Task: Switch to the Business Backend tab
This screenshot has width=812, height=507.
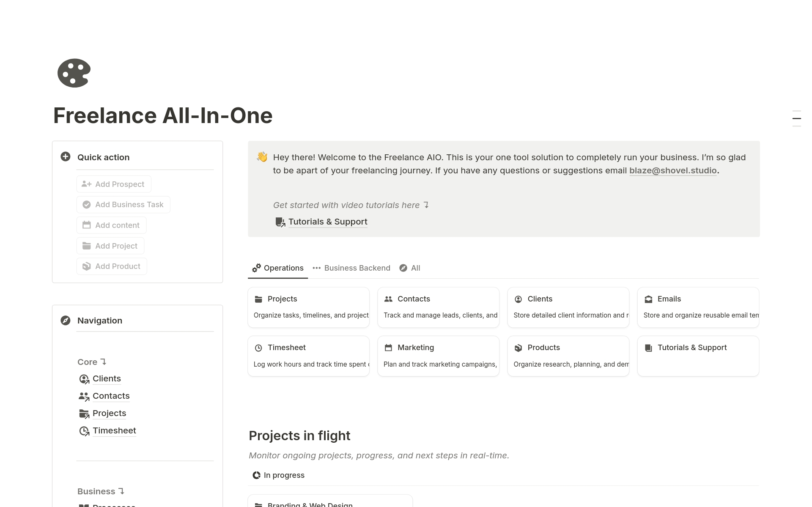Action: (351, 268)
